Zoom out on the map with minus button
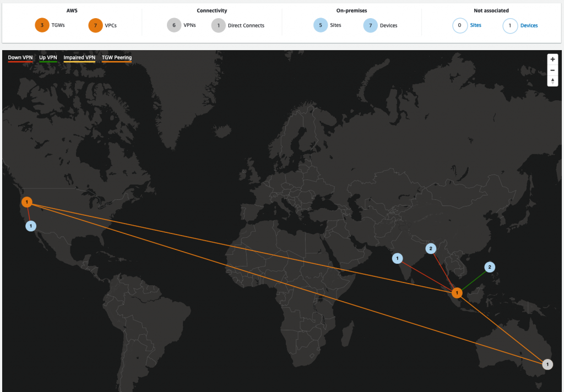 tap(552, 70)
